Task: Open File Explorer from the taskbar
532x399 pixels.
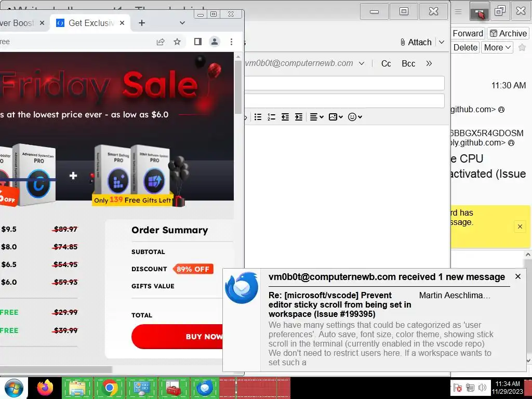Action: point(77,388)
